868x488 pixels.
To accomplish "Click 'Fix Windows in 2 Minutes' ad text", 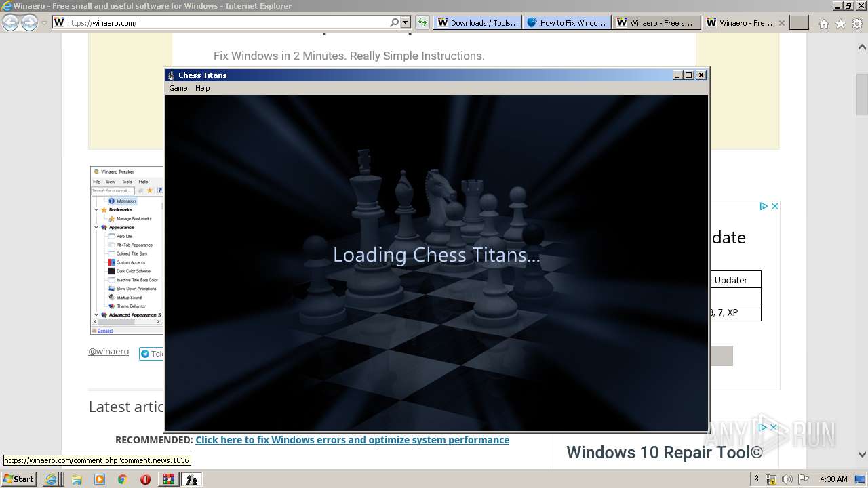I will click(349, 56).
